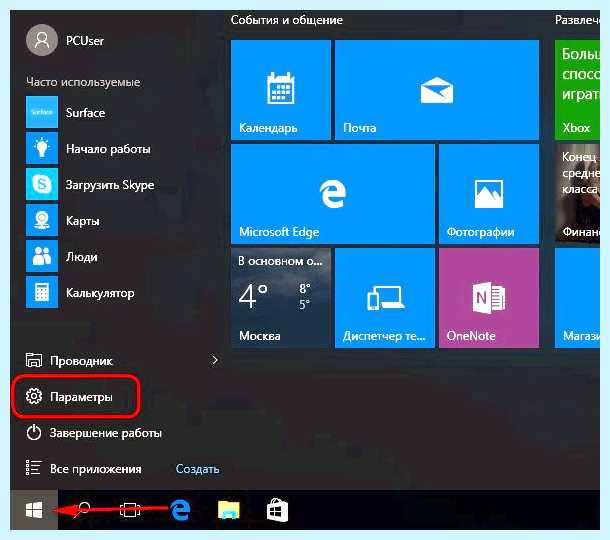Viewport: 610px width, 540px height.
Task: Launch Edge from the taskbar
Action: [x=180, y=510]
